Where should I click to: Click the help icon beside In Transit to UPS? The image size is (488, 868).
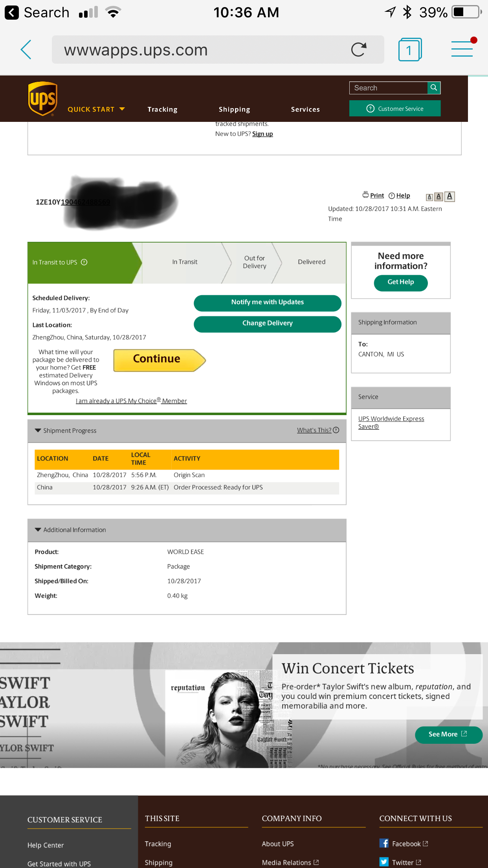(84, 262)
